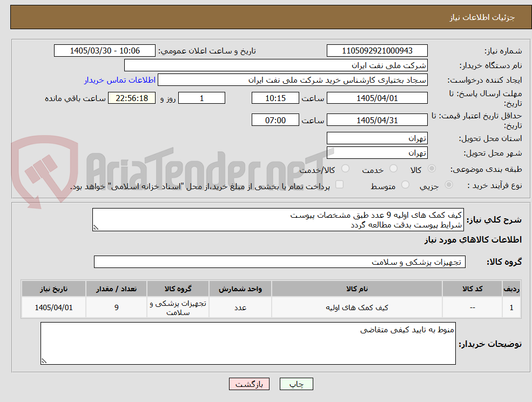Select the کالا/خدمت radio button
The image size is (532, 402).
click(x=345, y=169)
